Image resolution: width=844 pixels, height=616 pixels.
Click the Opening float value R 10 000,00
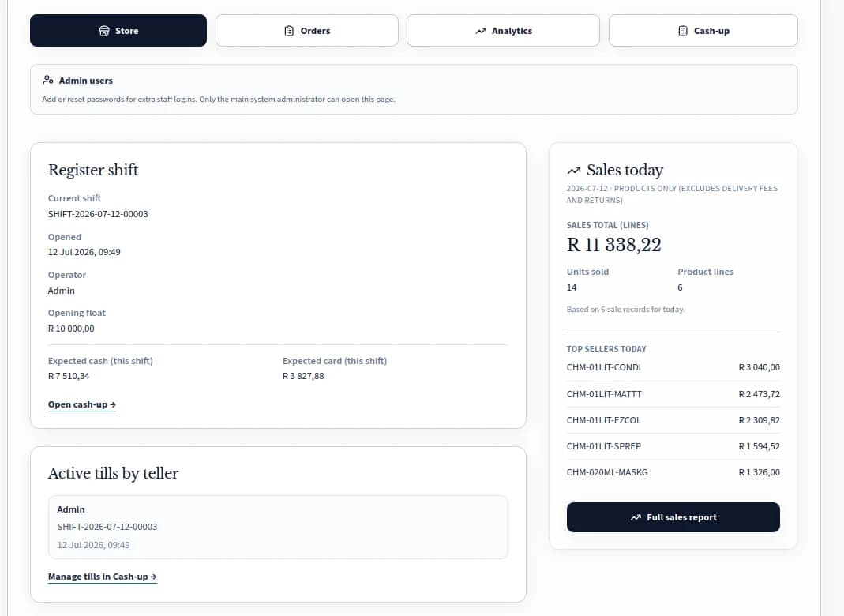click(x=71, y=329)
